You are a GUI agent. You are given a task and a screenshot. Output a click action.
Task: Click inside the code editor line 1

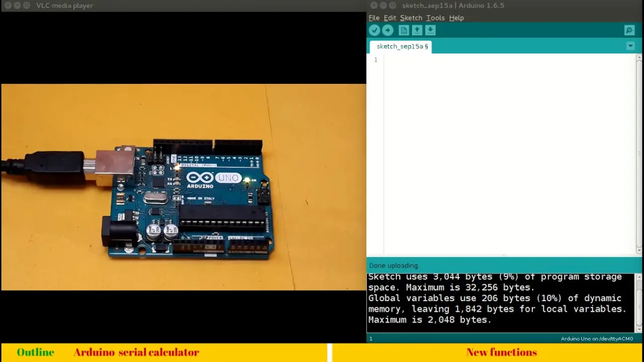pos(509,60)
